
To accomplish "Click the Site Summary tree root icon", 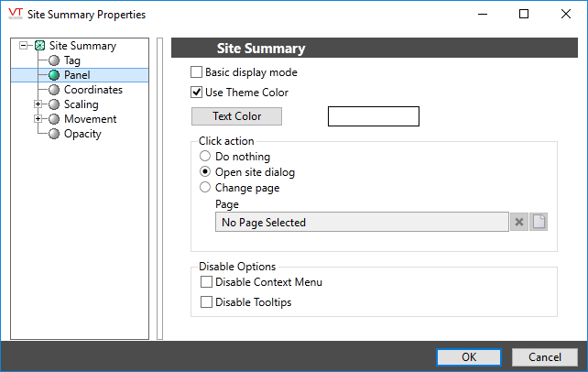I will (x=39, y=46).
